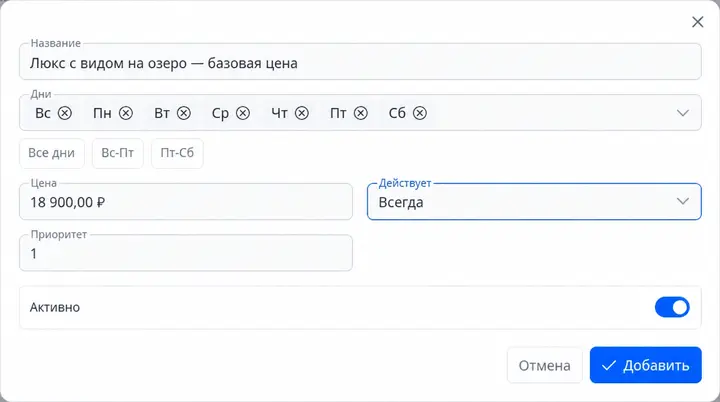720x402 pixels.
Task: Focus the Цена input field
Action: 186,202
